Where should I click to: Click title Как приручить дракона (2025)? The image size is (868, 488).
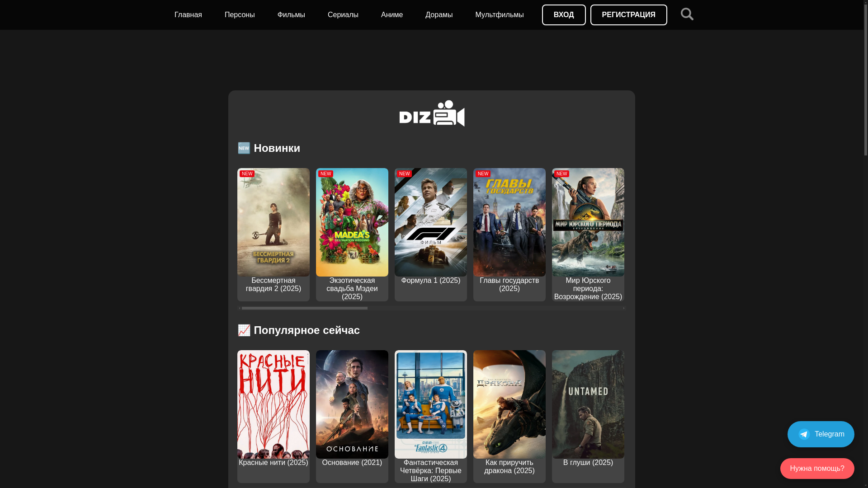509,467
